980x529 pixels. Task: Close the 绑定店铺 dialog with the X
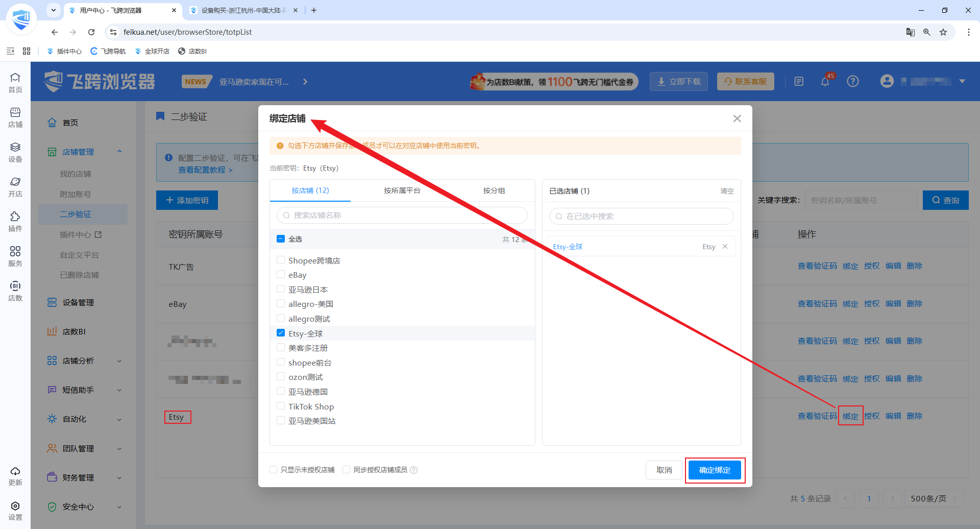pyautogui.click(x=737, y=118)
